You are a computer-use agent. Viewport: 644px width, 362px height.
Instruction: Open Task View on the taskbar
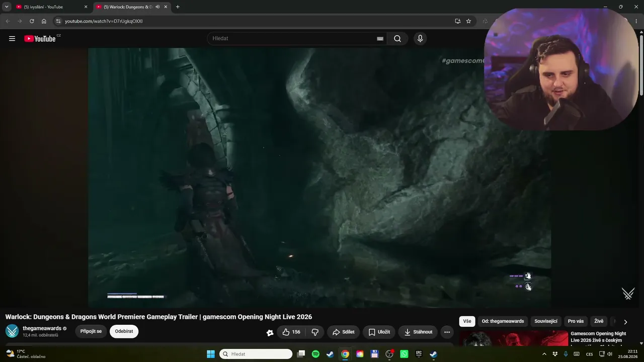pos(301,354)
